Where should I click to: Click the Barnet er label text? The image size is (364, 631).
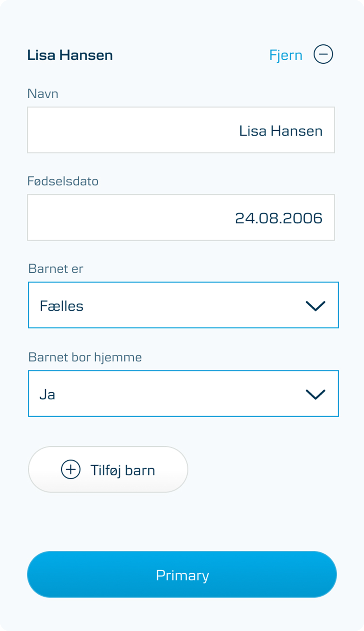[56, 269]
